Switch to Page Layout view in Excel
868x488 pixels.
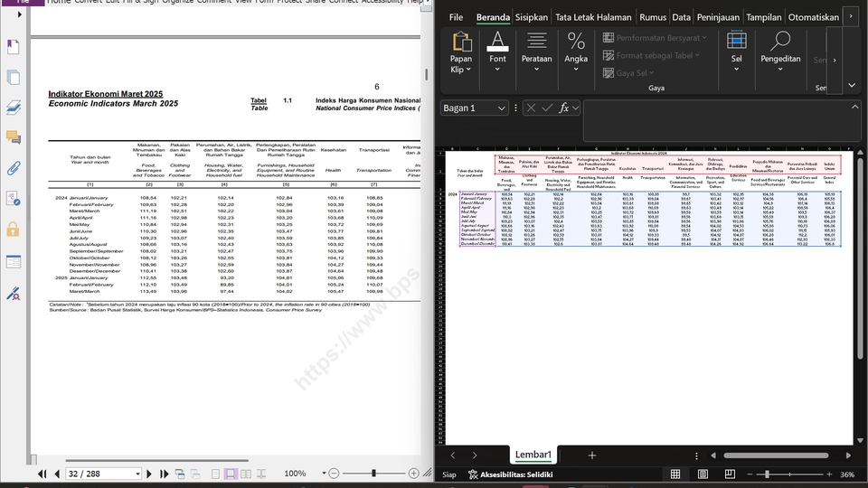[x=703, y=474]
